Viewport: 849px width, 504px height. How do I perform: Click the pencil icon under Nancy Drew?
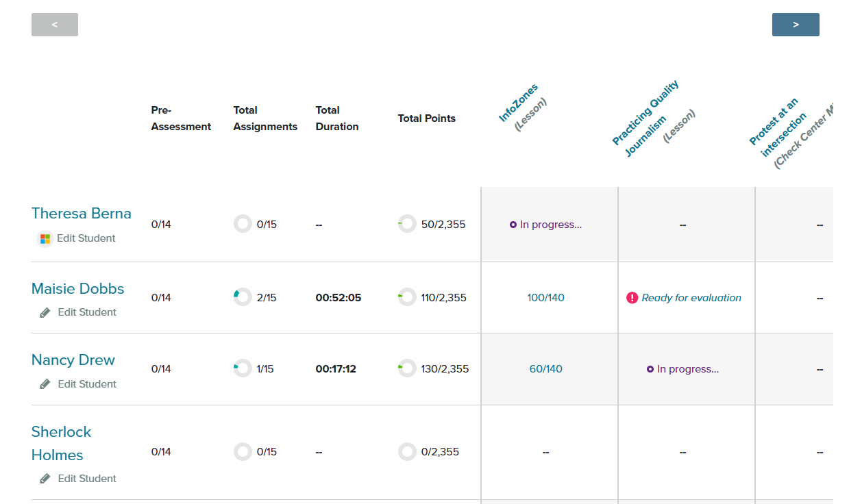(45, 384)
